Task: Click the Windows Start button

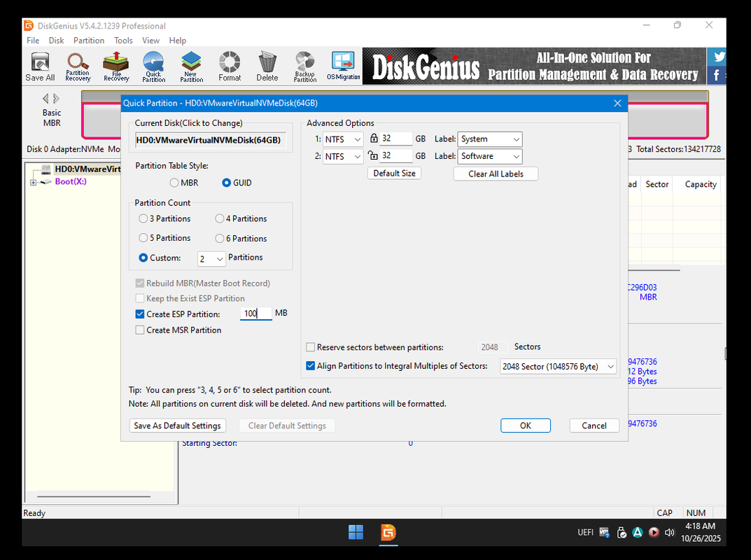Action: (356, 532)
